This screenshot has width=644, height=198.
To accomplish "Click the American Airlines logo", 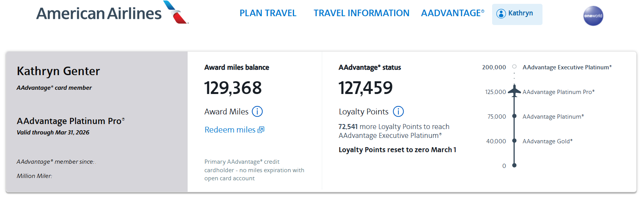I will pyautogui.click(x=112, y=13).
